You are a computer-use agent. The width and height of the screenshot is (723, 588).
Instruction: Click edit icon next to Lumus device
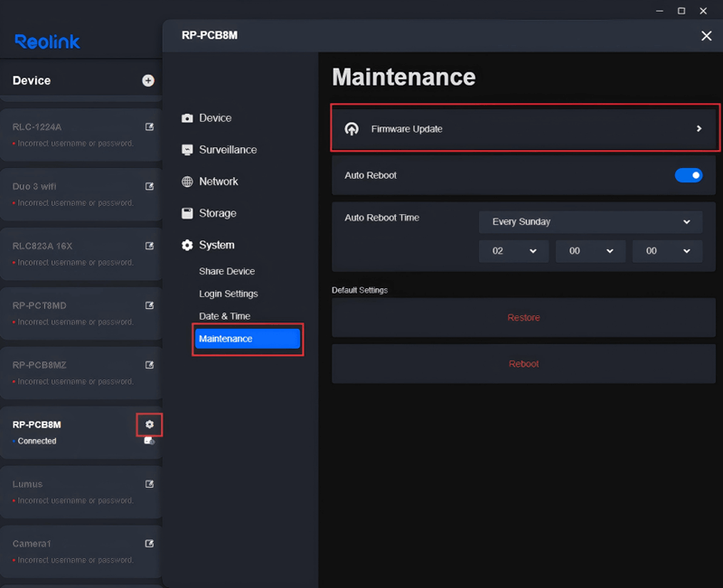(150, 484)
